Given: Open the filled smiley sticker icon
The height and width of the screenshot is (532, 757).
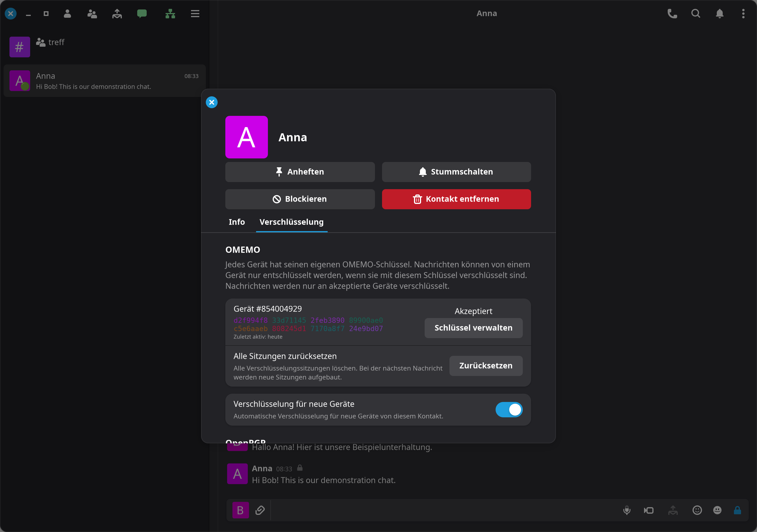Looking at the screenshot, I should tap(717, 510).
